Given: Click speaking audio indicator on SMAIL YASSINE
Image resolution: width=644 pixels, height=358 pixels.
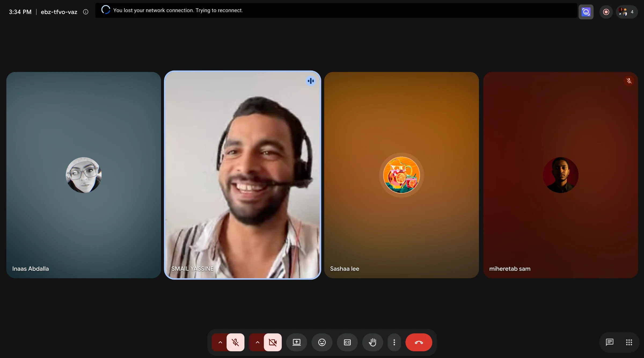Looking at the screenshot, I should point(311,81).
